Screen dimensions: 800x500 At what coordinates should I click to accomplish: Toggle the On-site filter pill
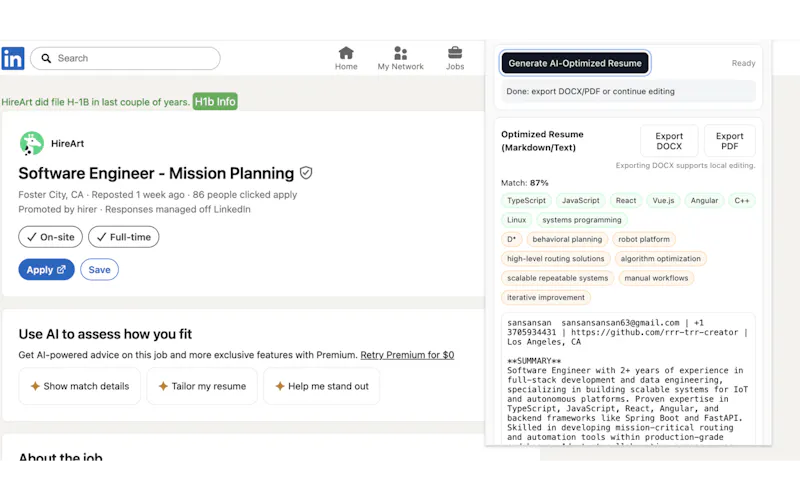(x=51, y=237)
